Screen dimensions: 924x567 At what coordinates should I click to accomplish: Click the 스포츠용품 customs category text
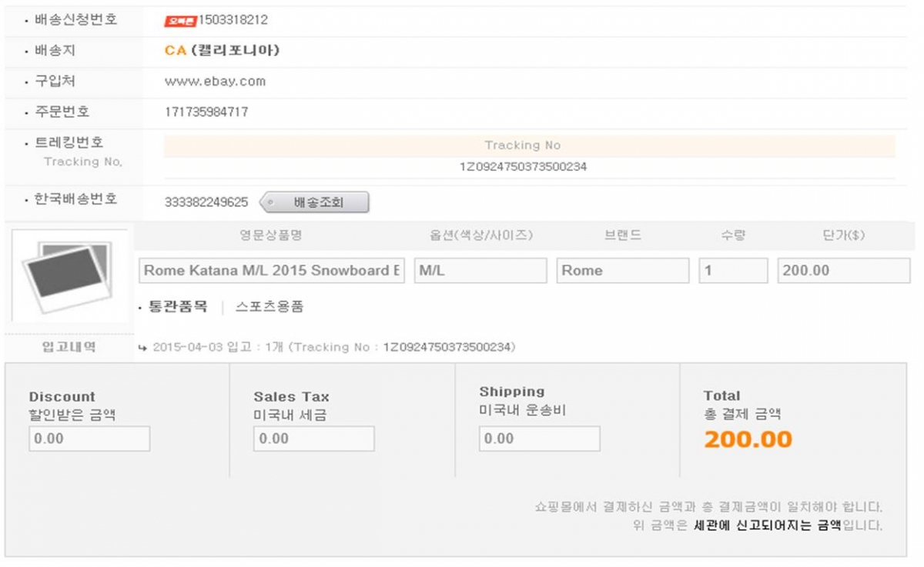269,307
